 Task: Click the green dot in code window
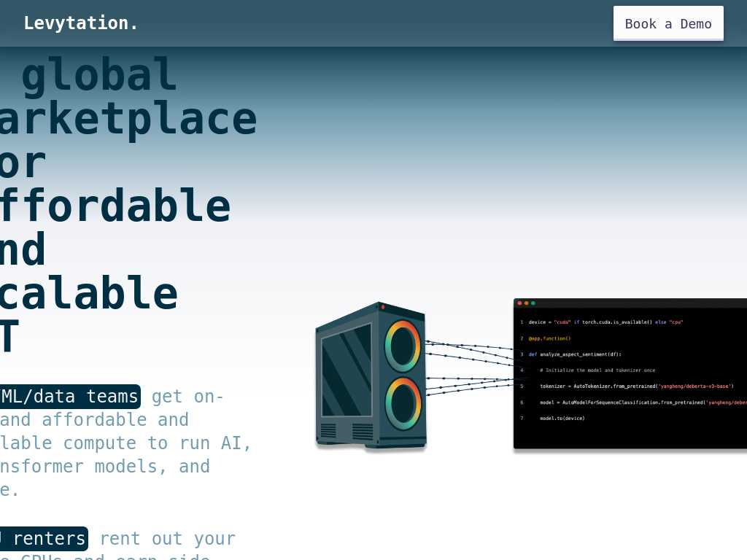533,303
